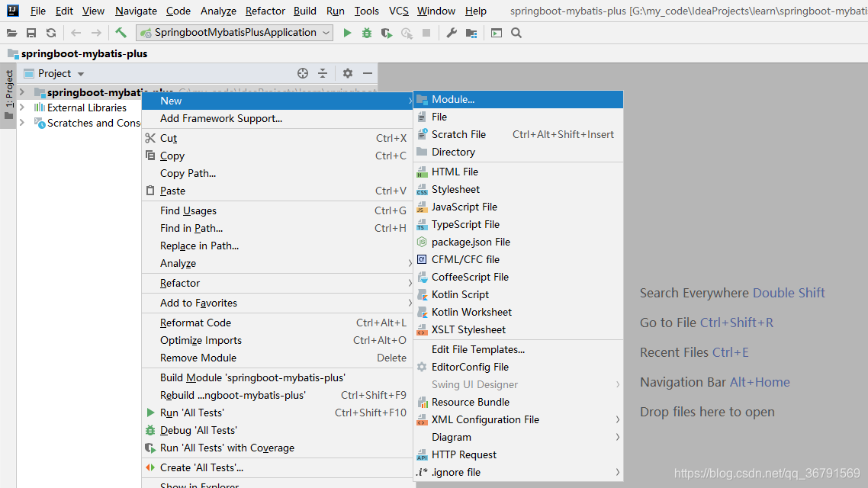868x488 pixels.
Task: Create a Scratch File
Action: (518, 134)
